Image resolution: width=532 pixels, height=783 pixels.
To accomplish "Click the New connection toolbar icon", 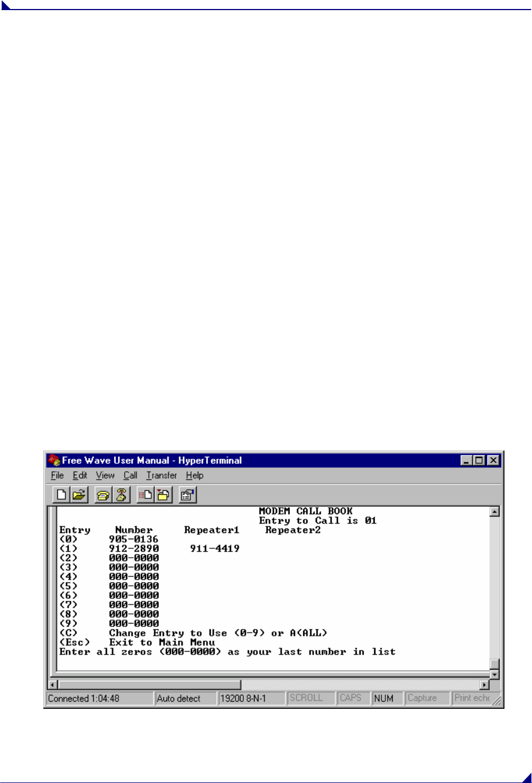I will (x=61, y=495).
